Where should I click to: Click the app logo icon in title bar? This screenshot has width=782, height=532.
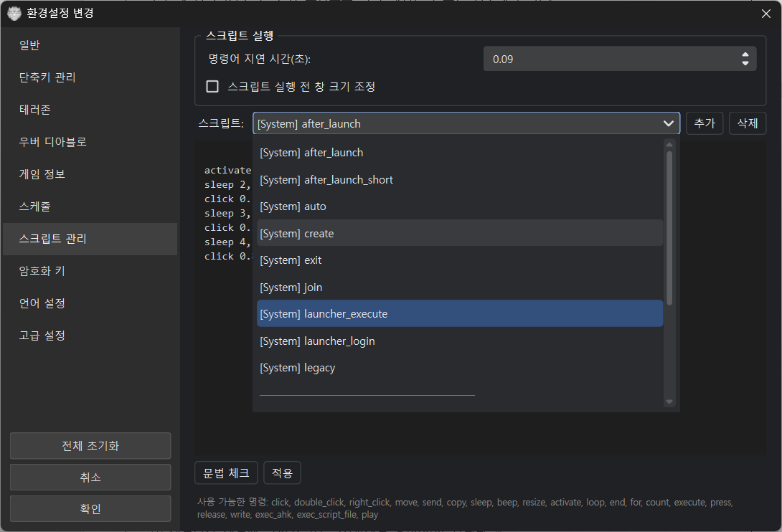point(14,13)
